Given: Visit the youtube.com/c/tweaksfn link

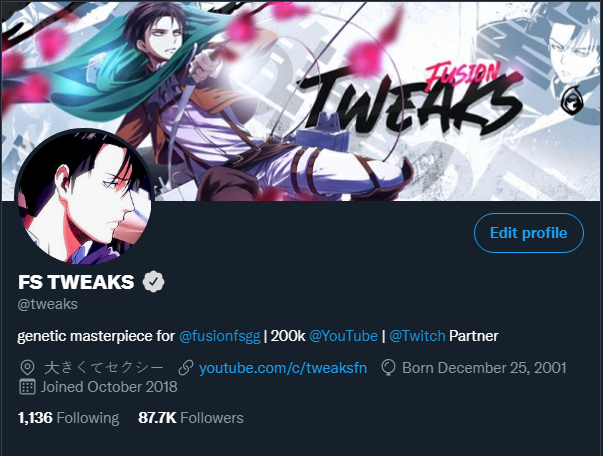Looking at the screenshot, I should [x=283, y=368].
